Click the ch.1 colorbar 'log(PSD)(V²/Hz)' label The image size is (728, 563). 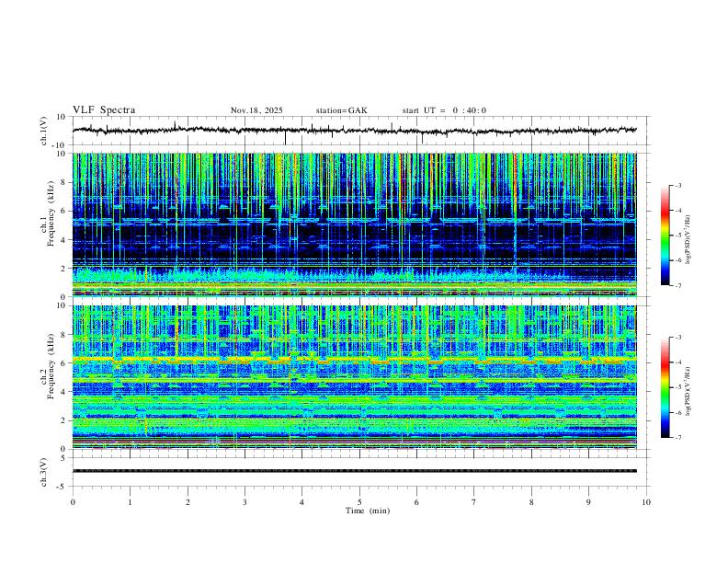688,240
